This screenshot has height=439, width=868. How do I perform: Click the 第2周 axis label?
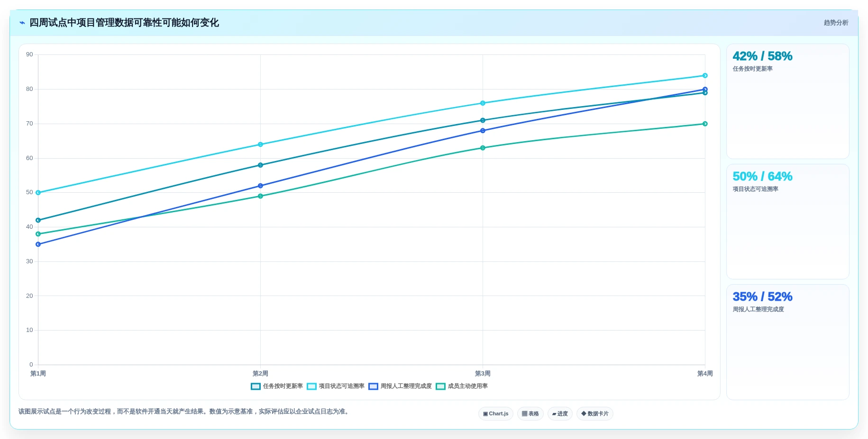point(260,374)
